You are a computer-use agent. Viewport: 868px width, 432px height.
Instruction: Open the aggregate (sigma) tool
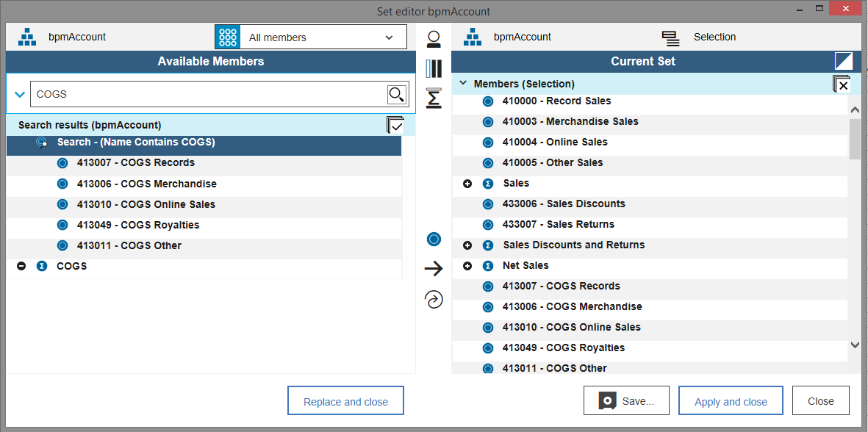[x=434, y=98]
